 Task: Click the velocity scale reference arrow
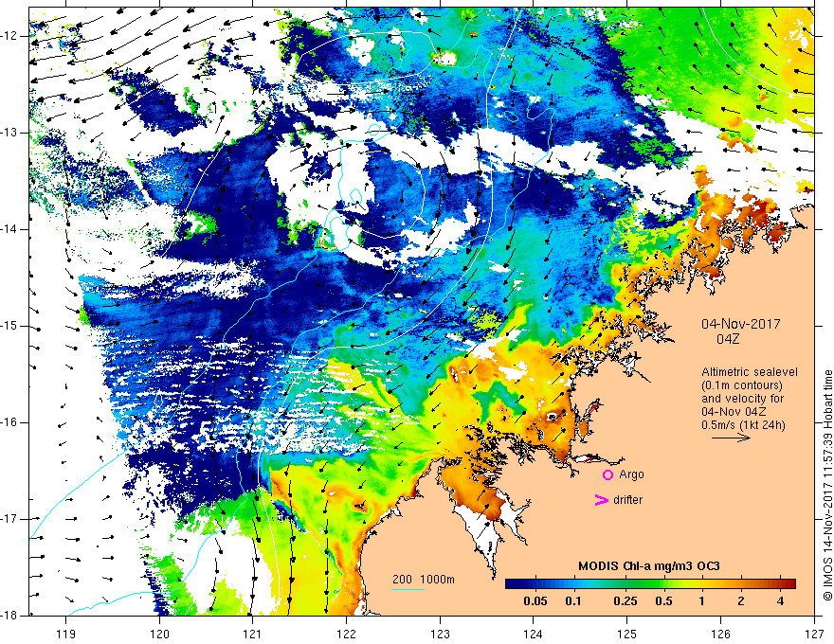731,438
